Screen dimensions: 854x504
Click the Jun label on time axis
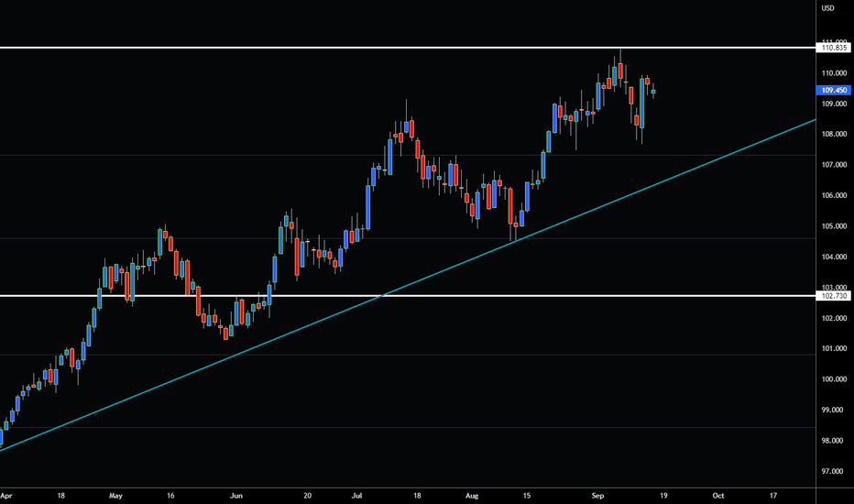click(x=236, y=496)
